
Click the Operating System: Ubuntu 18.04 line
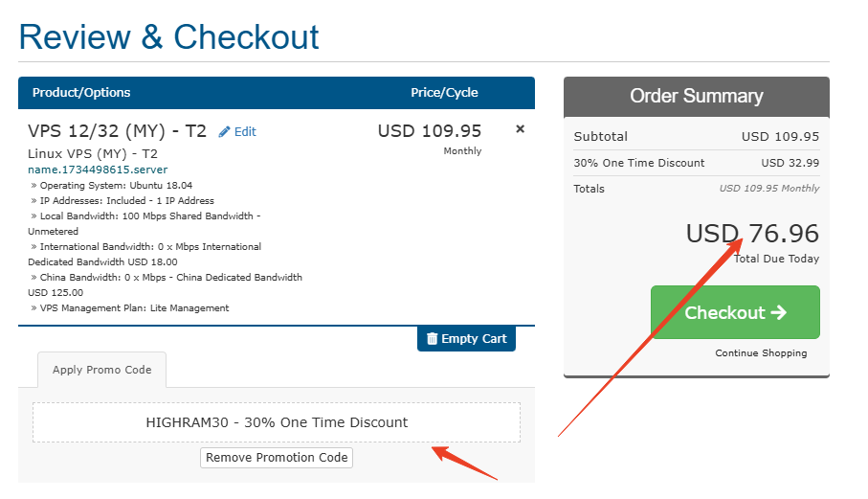point(114,186)
